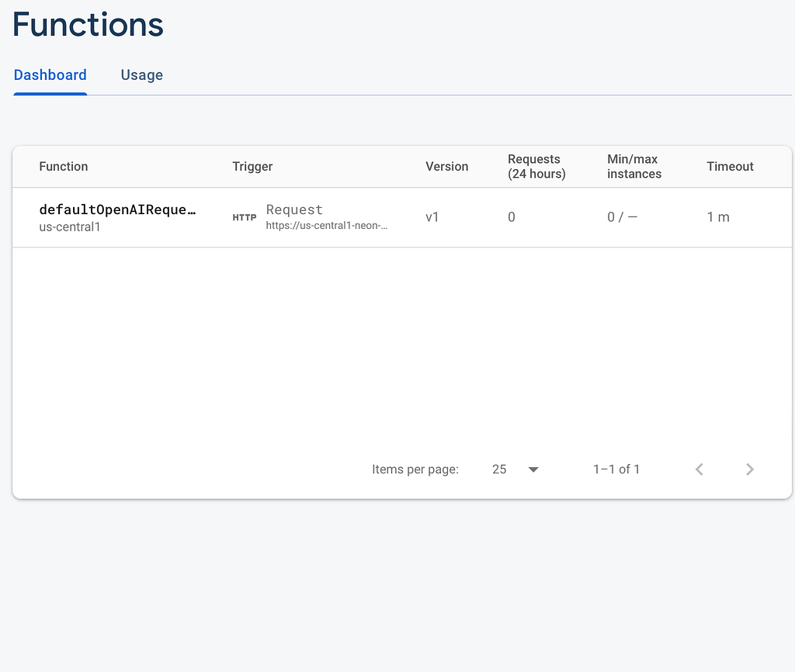Open the https://us-central1-neon-… trigger URL
Viewport: 795px width, 672px height.
327,226
